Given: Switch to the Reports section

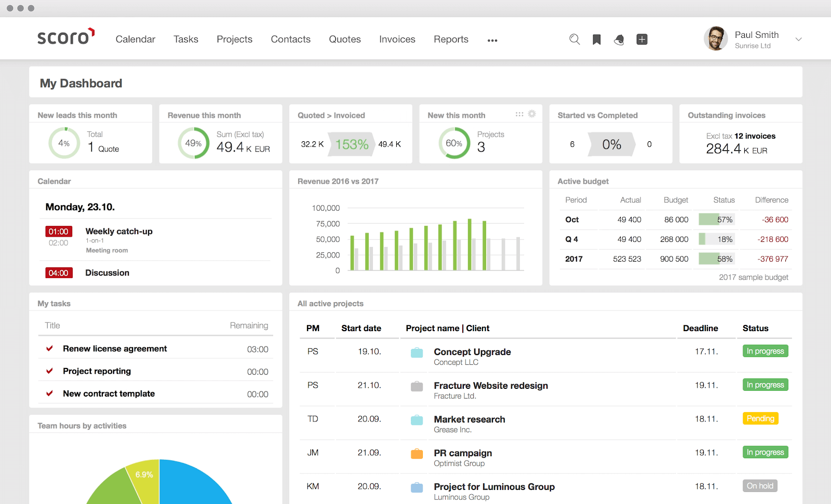Looking at the screenshot, I should (x=450, y=39).
